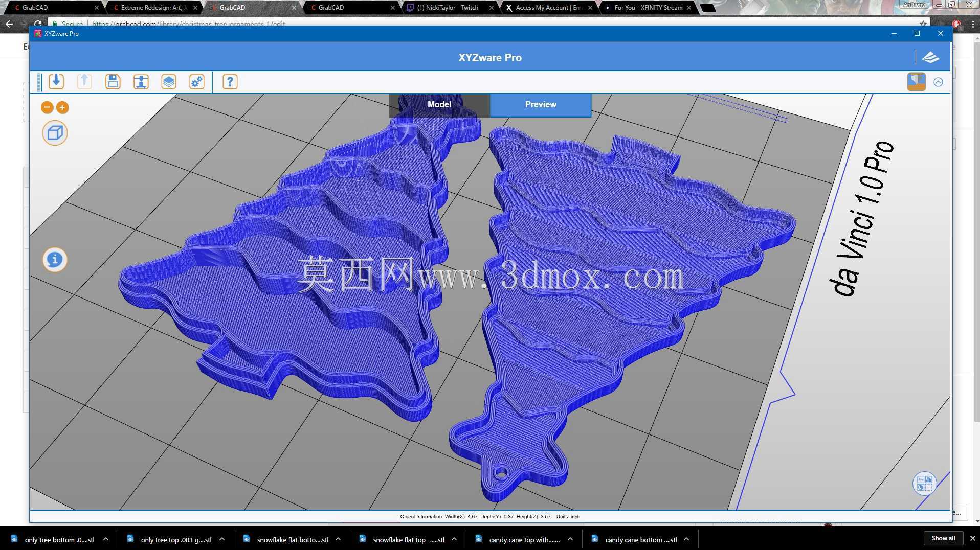The height and width of the screenshot is (550, 980).
Task: Open downloaded file snowflake flat bottom stl
Action: coord(293,540)
